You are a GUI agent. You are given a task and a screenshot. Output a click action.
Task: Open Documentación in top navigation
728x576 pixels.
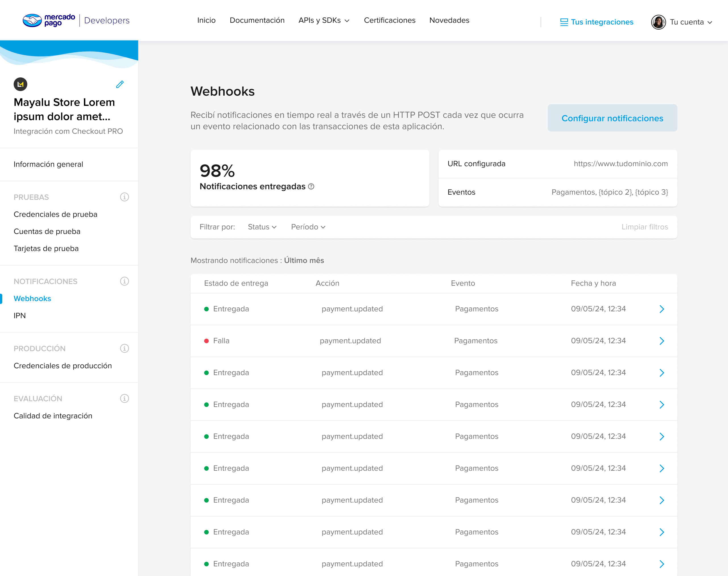click(x=257, y=20)
